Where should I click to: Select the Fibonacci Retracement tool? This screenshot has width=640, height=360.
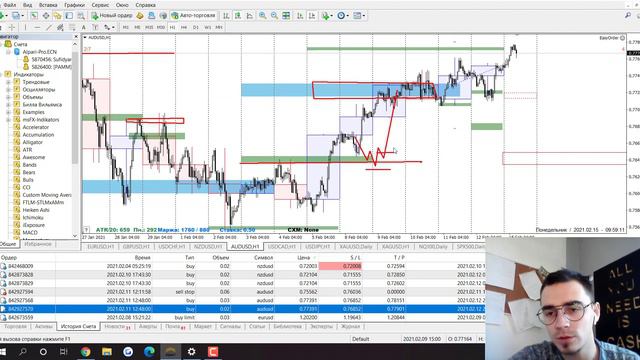pos(72,27)
